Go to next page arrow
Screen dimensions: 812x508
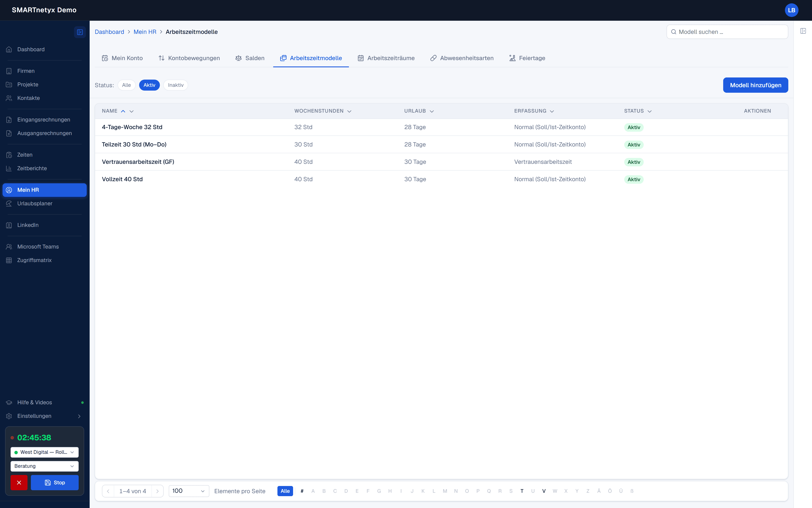pos(157,491)
